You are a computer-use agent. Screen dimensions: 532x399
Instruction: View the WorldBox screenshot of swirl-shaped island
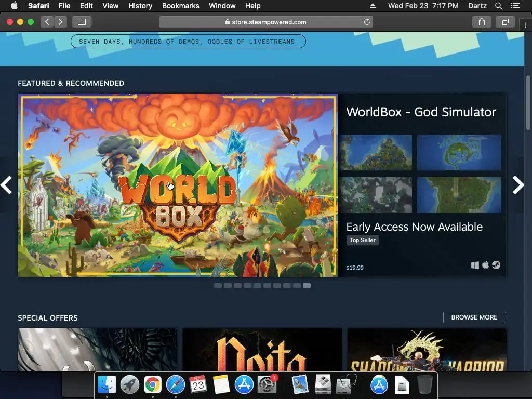coord(459,152)
